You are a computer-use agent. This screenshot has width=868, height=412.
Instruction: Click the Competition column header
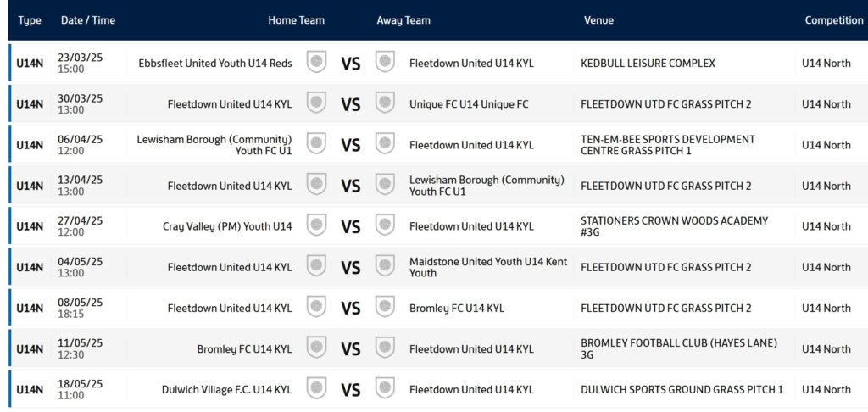834,20
